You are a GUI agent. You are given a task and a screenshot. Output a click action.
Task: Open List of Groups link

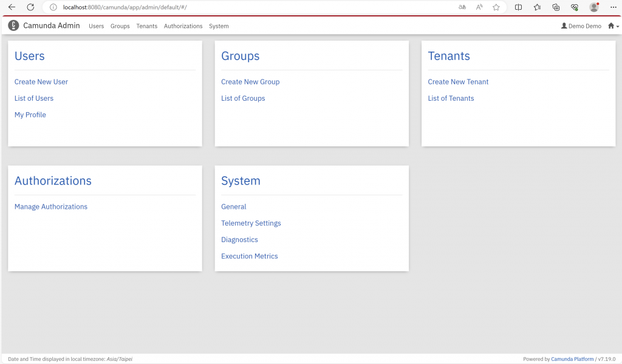coord(243,98)
